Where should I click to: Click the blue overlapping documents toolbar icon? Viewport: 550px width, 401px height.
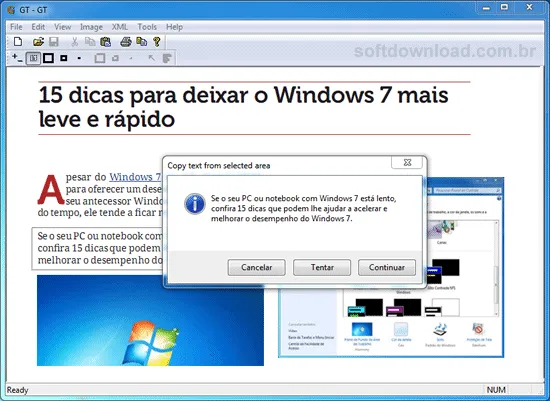(x=141, y=42)
